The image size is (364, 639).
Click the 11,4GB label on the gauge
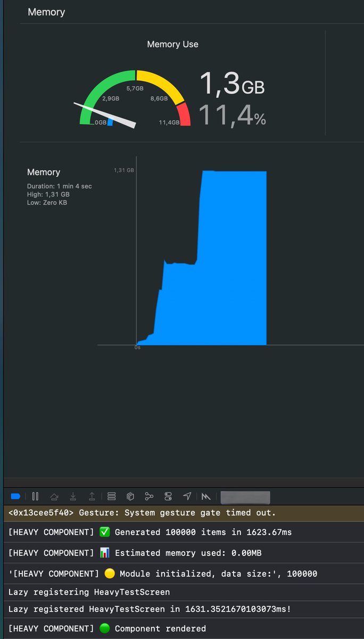(169, 122)
